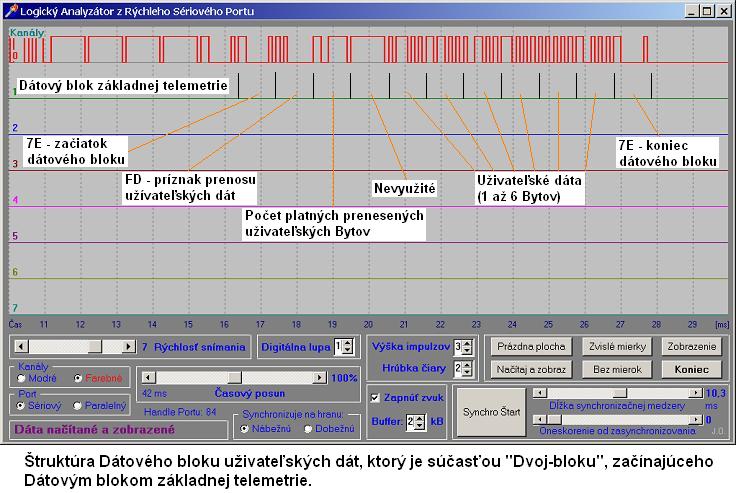736x493 pixels.
Task: Click left arrow of Oneskorenie od zasynchronizovania slider
Action: 540,419
